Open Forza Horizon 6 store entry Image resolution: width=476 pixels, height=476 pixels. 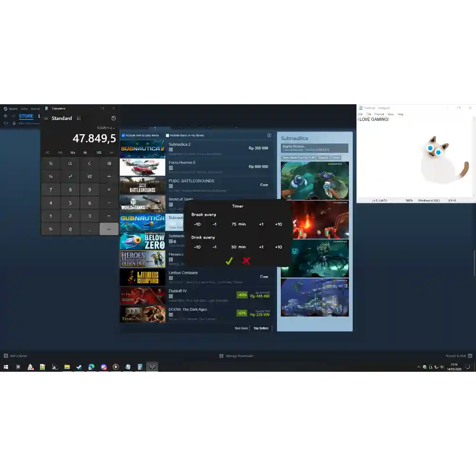[197, 167]
